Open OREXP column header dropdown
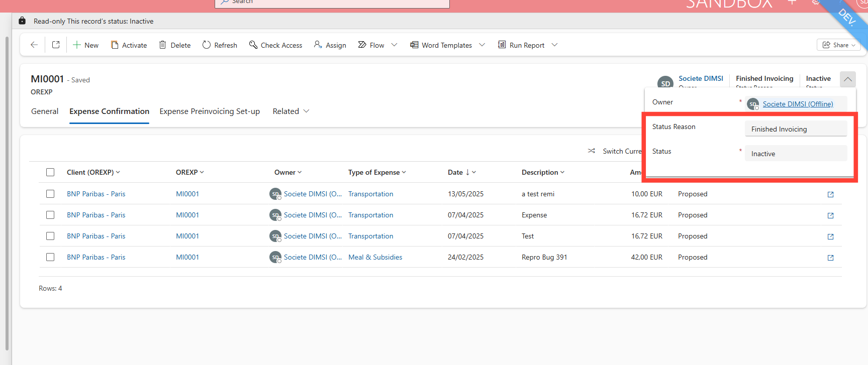Image resolution: width=868 pixels, height=365 pixels. click(x=202, y=172)
